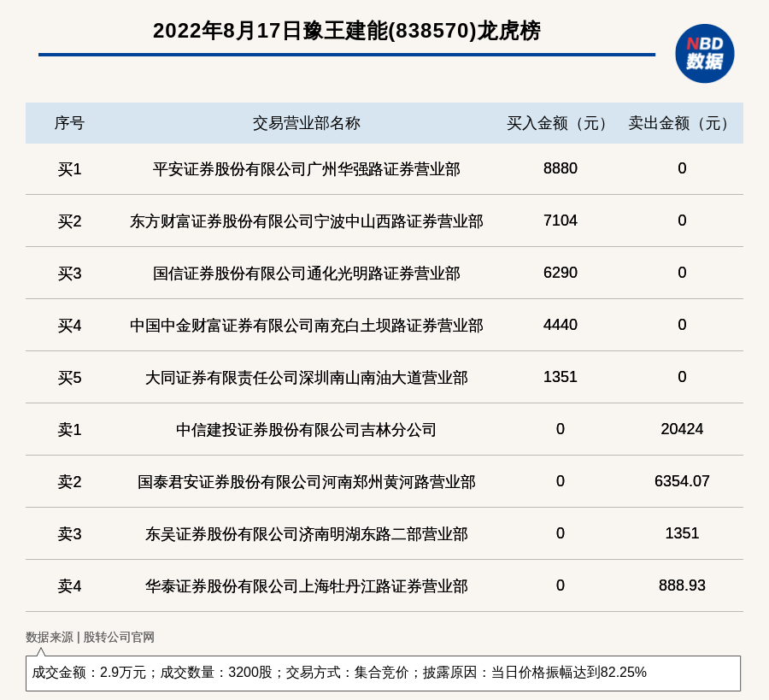Click the buy amount 0 in 卖1 row
Image resolution: width=769 pixels, height=700 pixels.
coord(560,429)
